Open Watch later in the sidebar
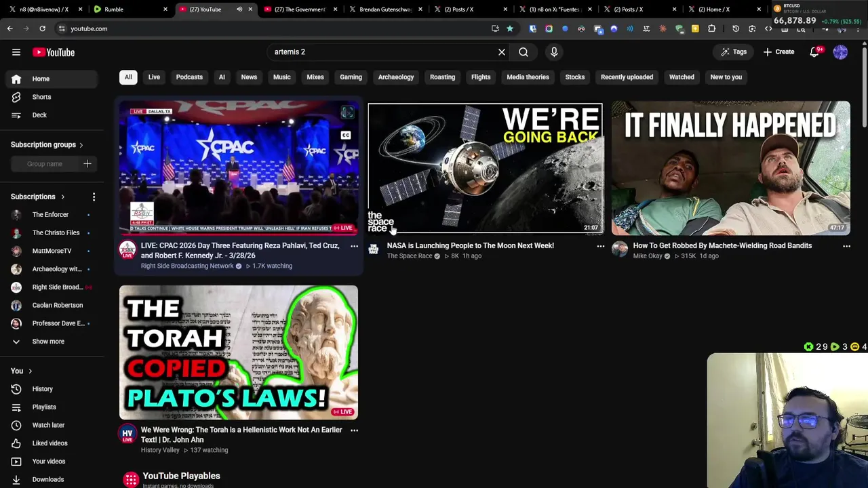This screenshot has height=488, width=868. click(51, 425)
